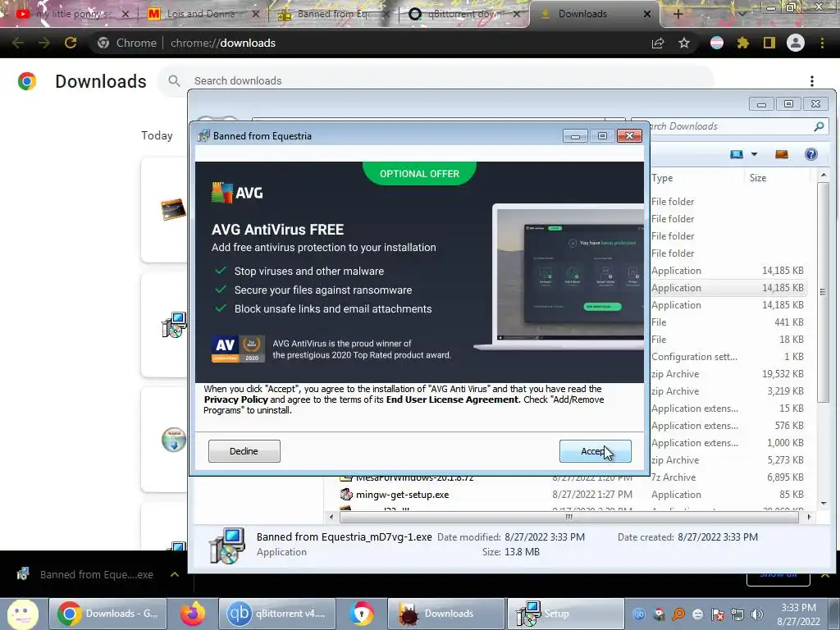This screenshot has height=630, width=840.
Task: Click the network tray icon
Action: click(x=737, y=614)
